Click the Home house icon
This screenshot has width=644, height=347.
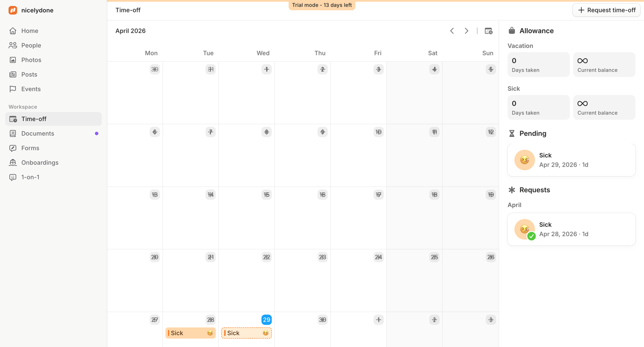[x=13, y=31]
